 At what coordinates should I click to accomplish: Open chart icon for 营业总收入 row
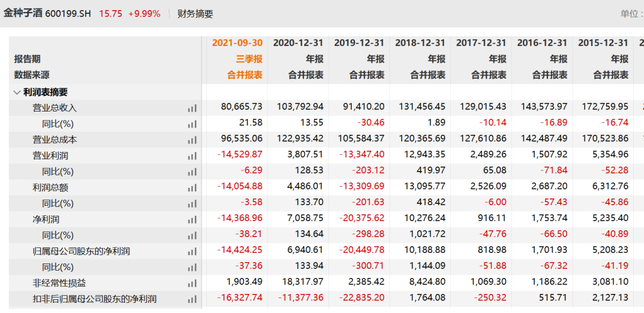pyautogui.click(x=192, y=109)
